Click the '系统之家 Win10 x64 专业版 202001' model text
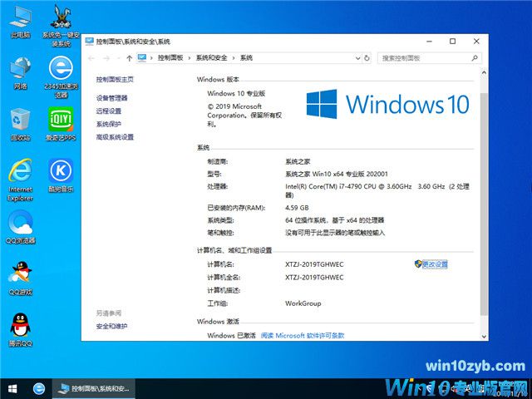 coord(336,174)
